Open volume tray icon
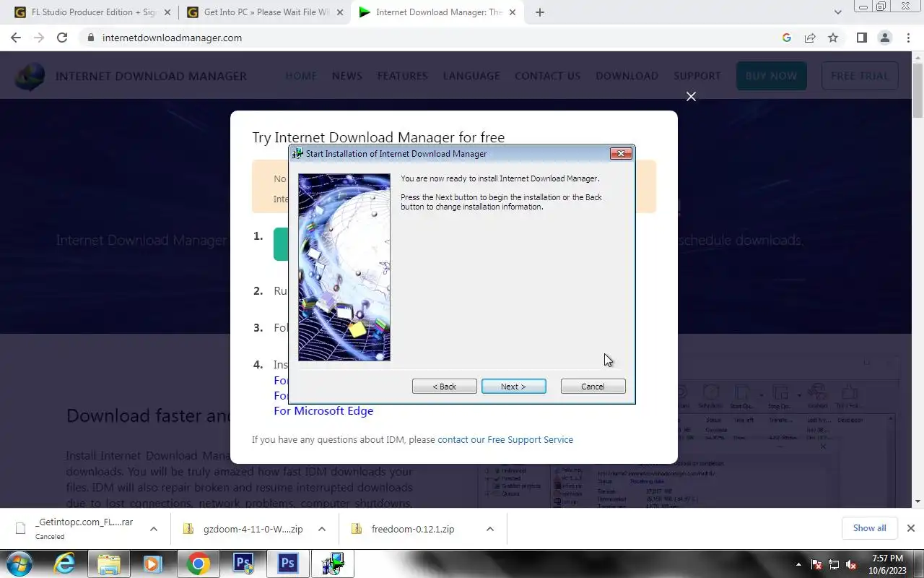The image size is (924, 578). point(851,564)
